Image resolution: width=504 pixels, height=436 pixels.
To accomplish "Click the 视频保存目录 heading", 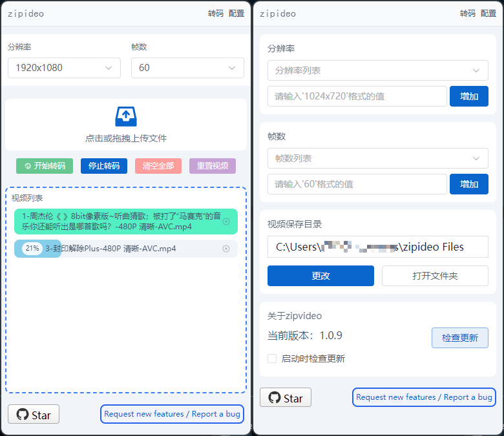I will 295,224.
